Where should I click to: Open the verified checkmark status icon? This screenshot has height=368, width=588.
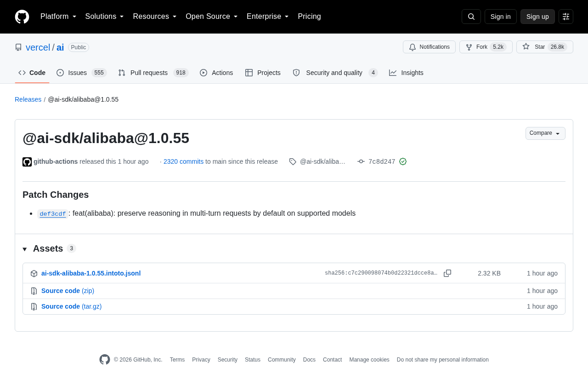[x=403, y=161]
